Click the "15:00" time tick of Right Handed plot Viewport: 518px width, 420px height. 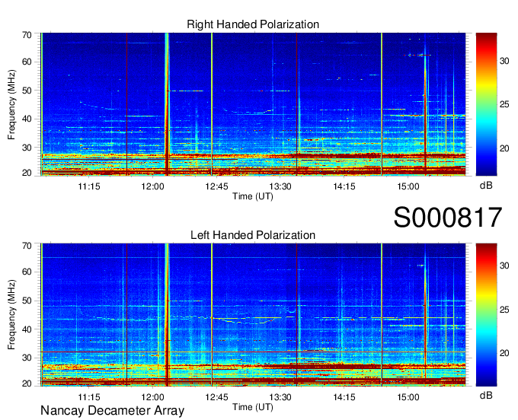pos(408,186)
